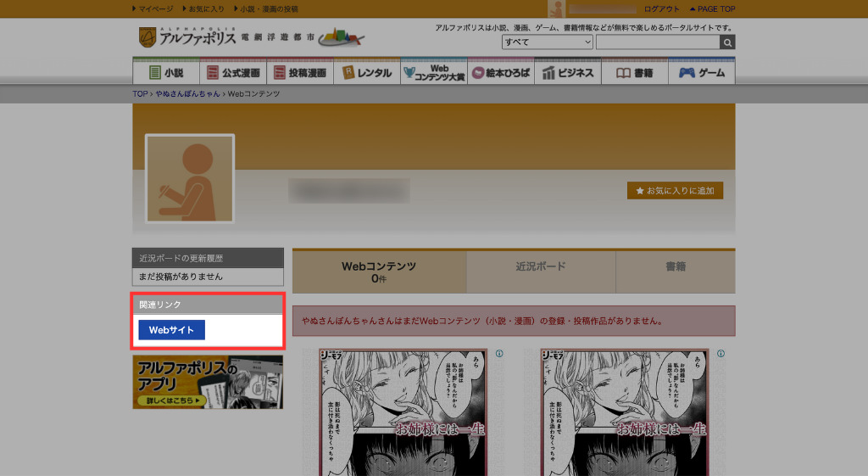Open the すべて category dropdown

coord(547,42)
